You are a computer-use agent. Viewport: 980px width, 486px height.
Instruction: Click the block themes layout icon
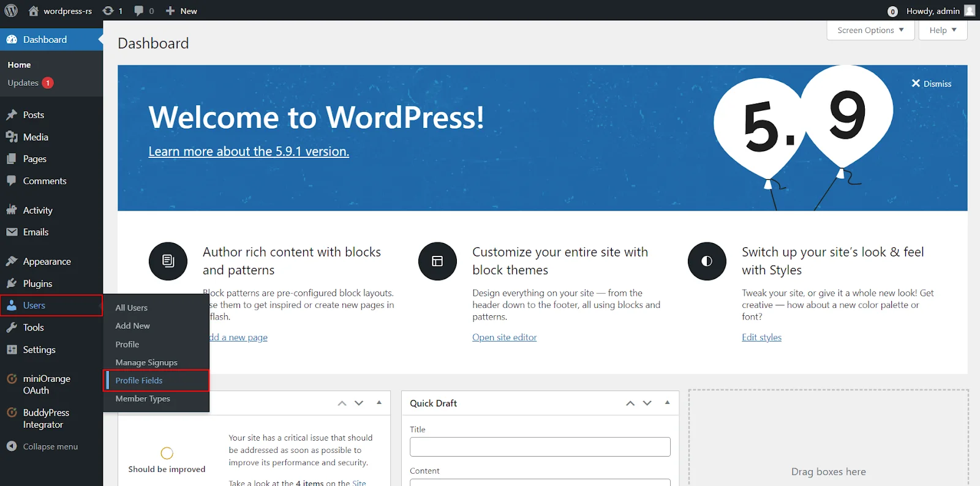[x=437, y=261]
